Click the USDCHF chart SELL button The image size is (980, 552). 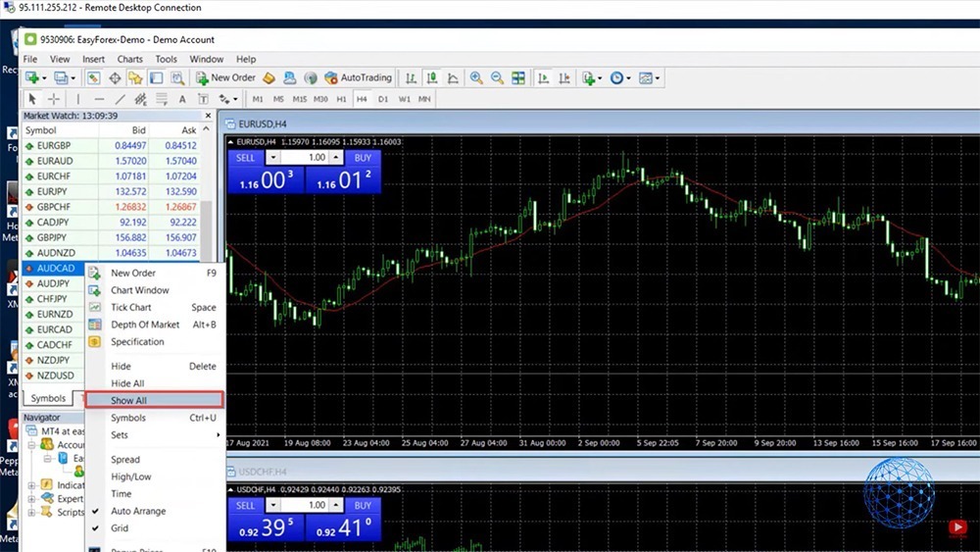click(x=246, y=505)
